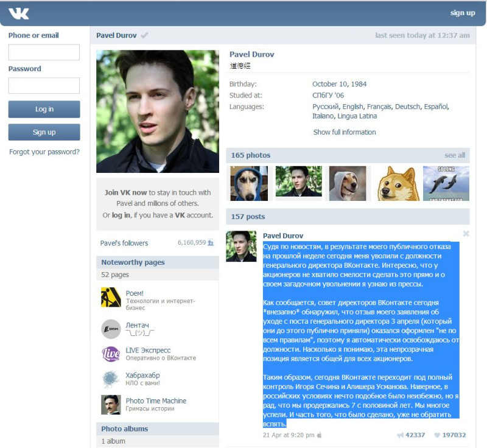Screen dimensions: 487x448
Task: Click Pavel Durov name on the post
Action: point(283,236)
